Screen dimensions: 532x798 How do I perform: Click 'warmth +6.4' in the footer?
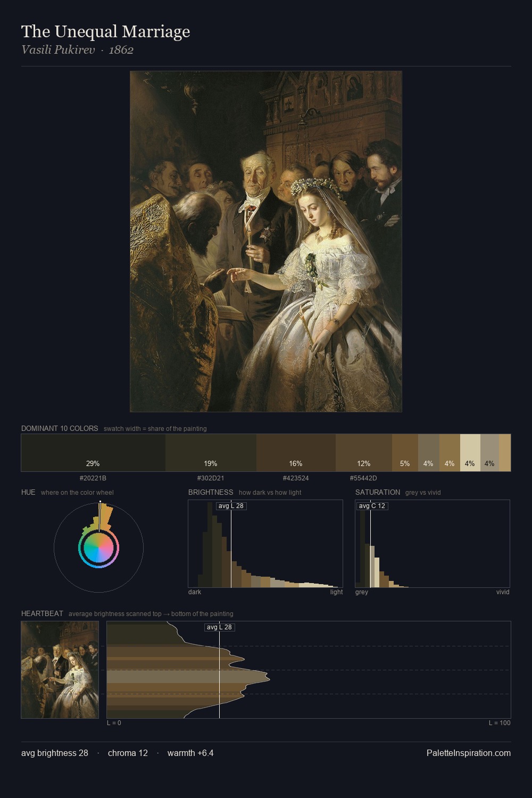pos(190,753)
